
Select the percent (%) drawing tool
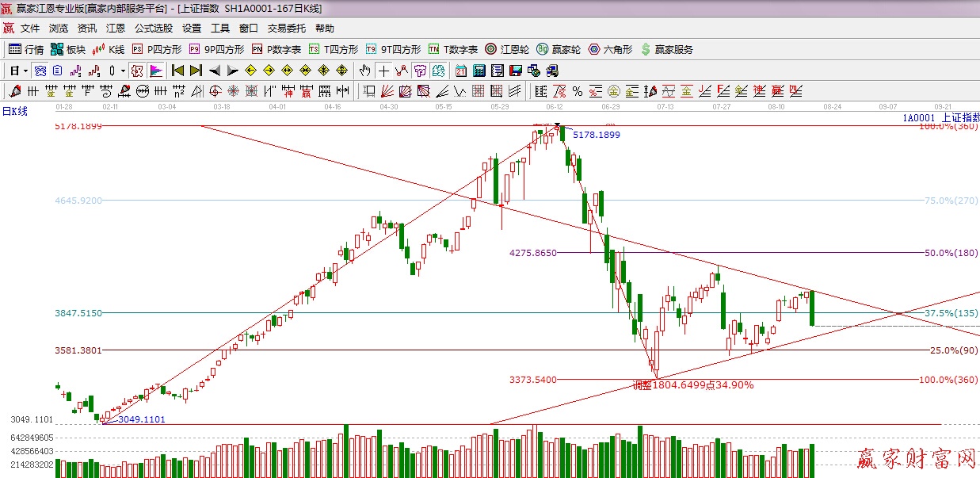click(x=578, y=91)
